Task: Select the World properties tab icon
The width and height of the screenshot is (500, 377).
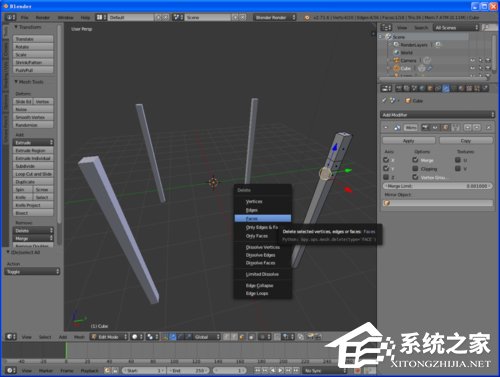Action: point(422,88)
